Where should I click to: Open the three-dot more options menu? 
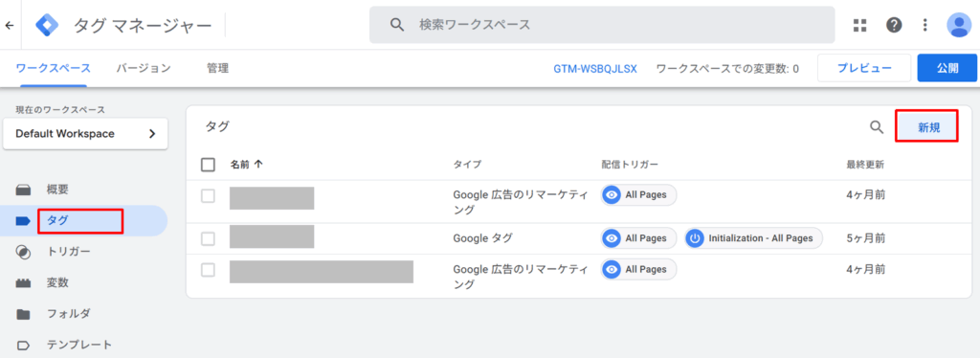[925, 25]
